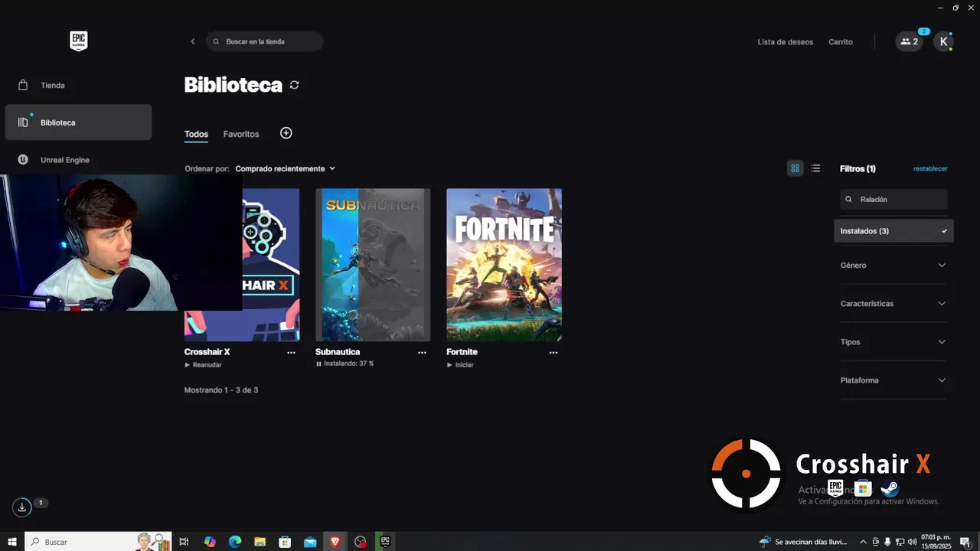980x551 pixels.
Task: Click Iniciar under Fortnite
Action: (x=460, y=365)
